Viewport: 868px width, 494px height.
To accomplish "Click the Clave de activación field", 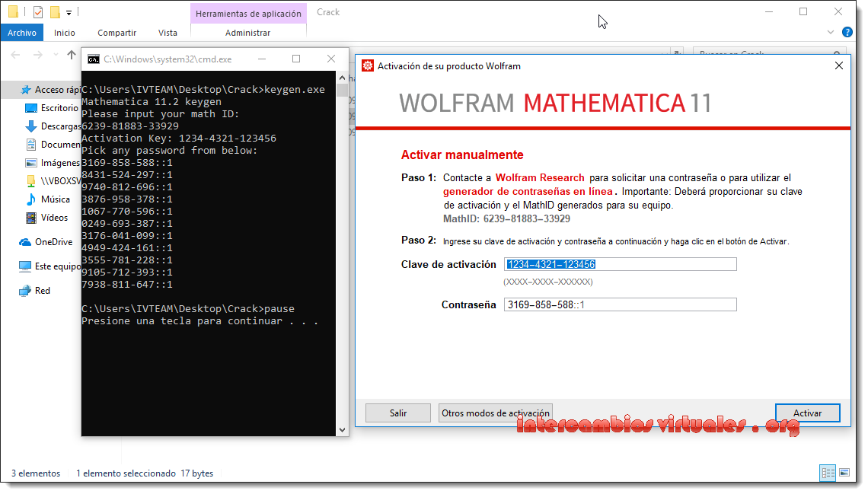I will [x=620, y=264].
